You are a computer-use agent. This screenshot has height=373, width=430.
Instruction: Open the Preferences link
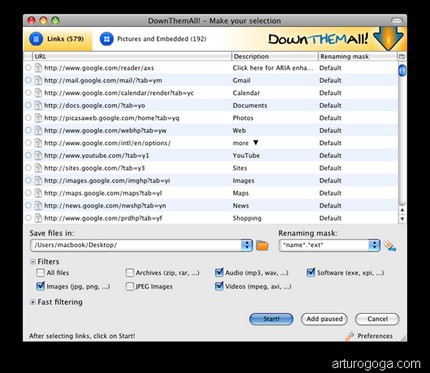[375, 336]
